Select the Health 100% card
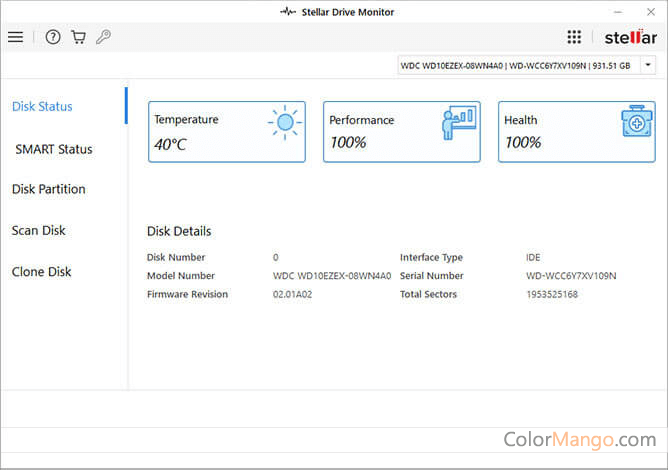The width and height of the screenshot is (668, 470). tap(576, 132)
